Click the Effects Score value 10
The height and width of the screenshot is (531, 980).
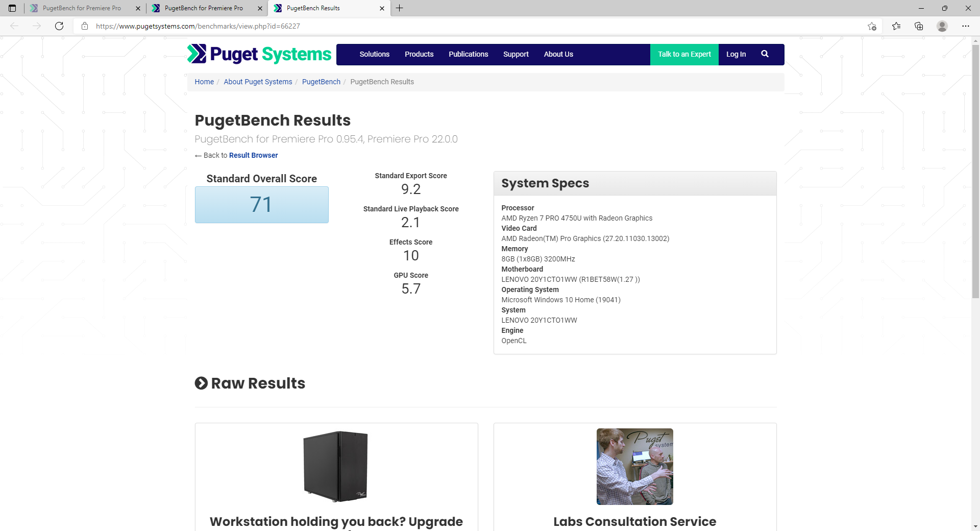coord(410,255)
